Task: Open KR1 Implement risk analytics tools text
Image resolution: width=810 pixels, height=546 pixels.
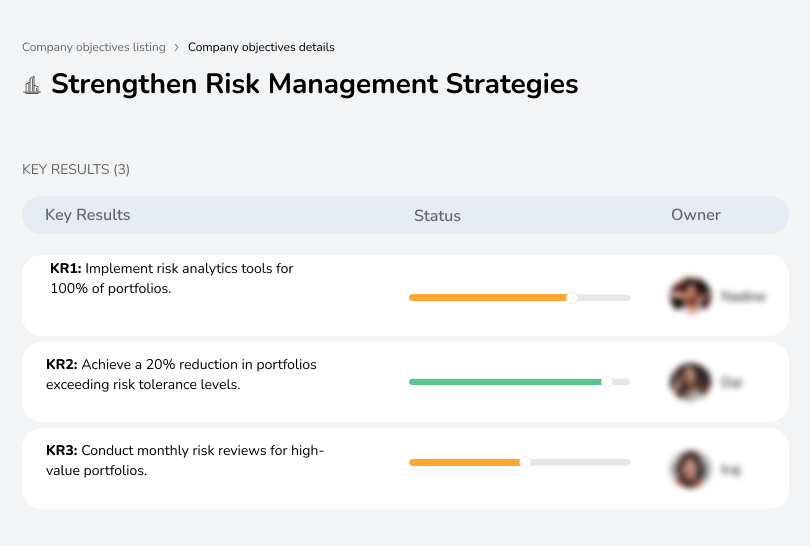Action: pyautogui.click(x=172, y=278)
